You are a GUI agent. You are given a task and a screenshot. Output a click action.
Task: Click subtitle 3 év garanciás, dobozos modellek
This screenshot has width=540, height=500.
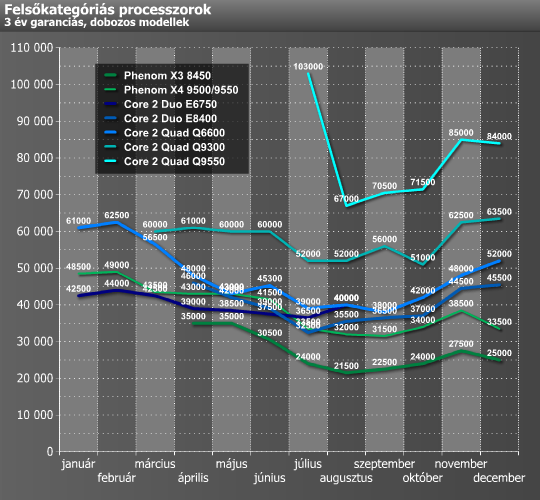[96, 22]
